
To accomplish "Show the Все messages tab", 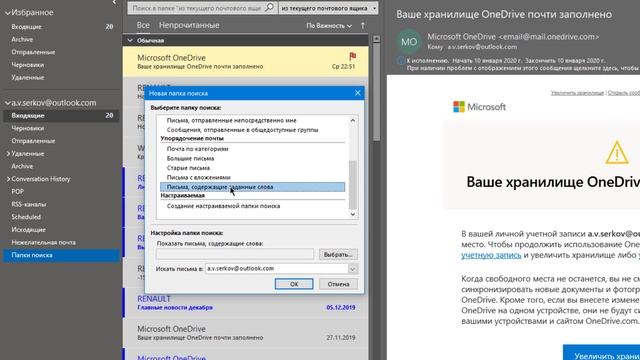I will (143, 25).
